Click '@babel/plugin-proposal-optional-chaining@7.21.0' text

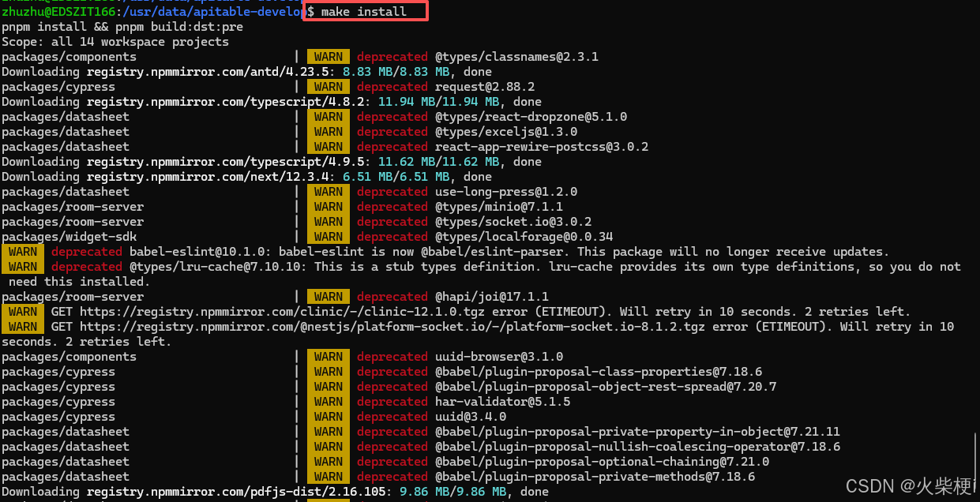[x=602, y=462]
